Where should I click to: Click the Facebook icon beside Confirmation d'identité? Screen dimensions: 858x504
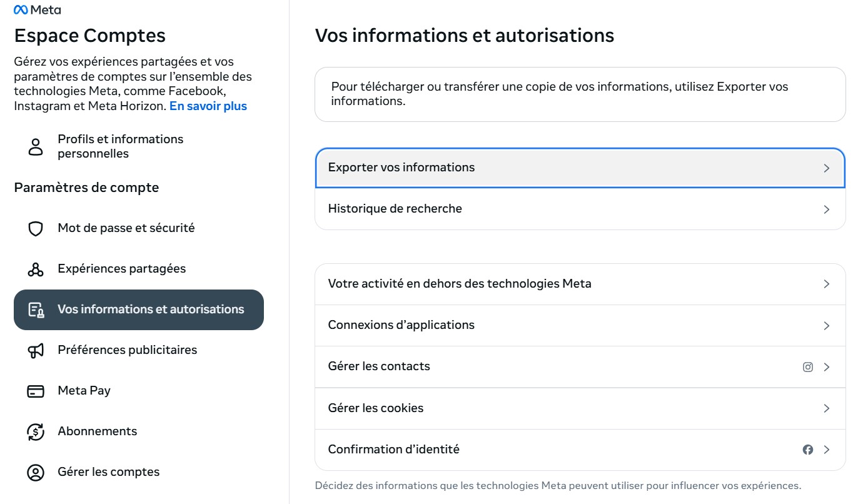click(x=808, y=450)
